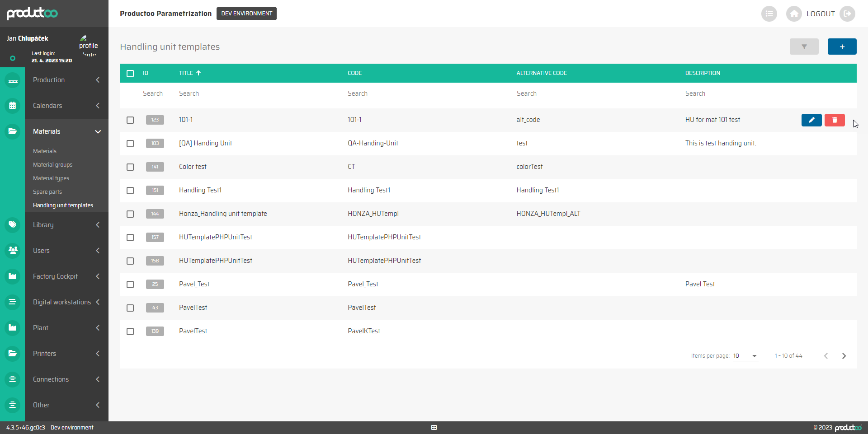Open Spare parts submenu item
Screen dimensions: 868x434
pyautogui.click(x=47, y=192)
